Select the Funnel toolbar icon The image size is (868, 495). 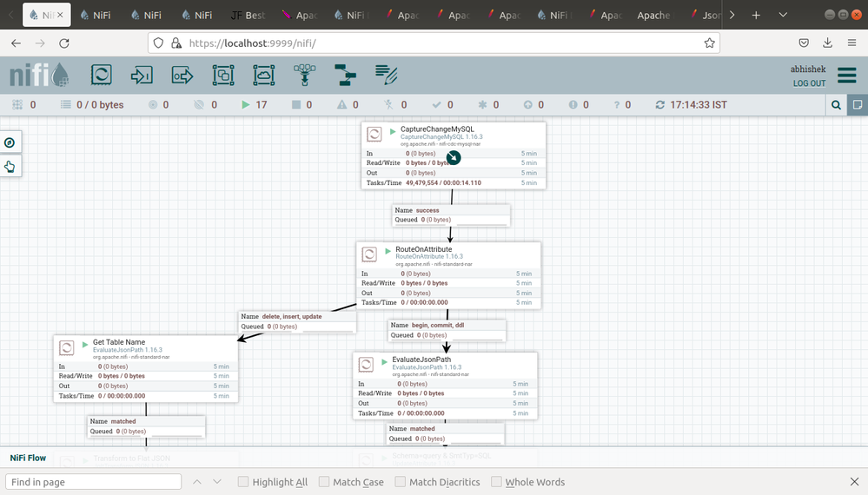(304, 76)
